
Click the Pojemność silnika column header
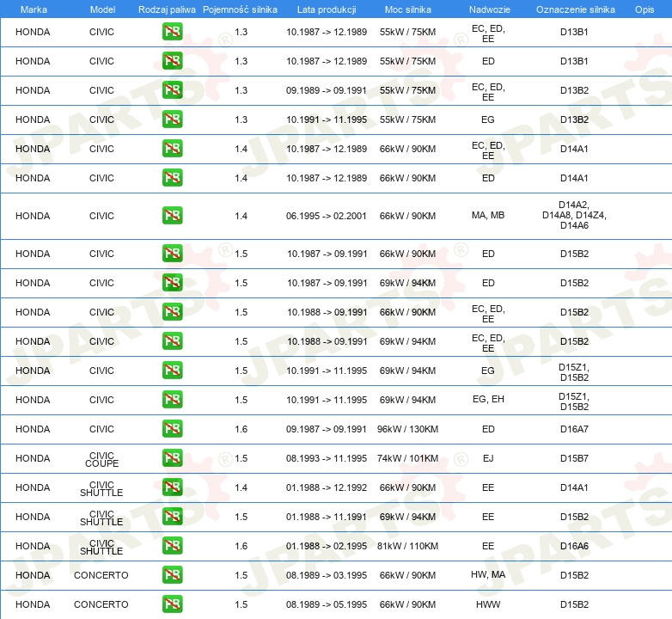[240, 9]
